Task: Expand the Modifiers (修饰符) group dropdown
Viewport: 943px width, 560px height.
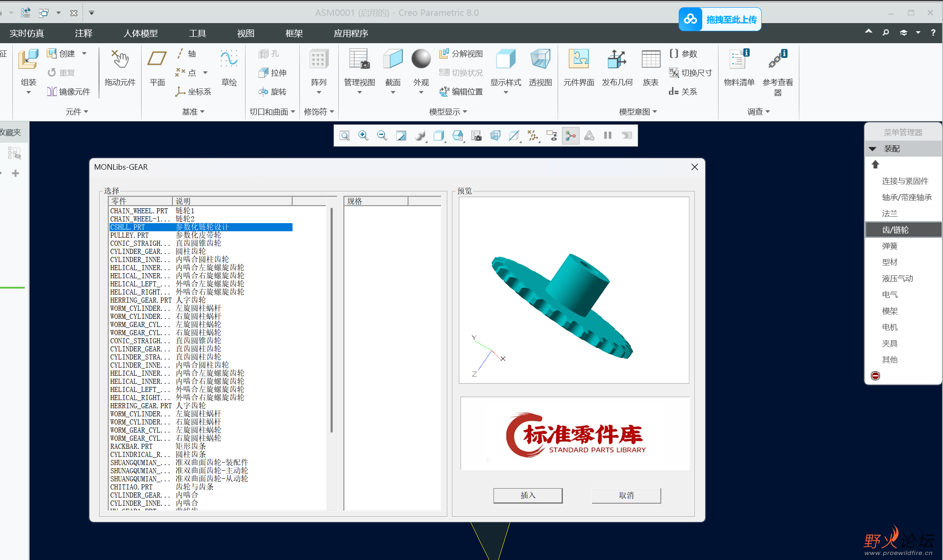Action: tap(319, 112)
